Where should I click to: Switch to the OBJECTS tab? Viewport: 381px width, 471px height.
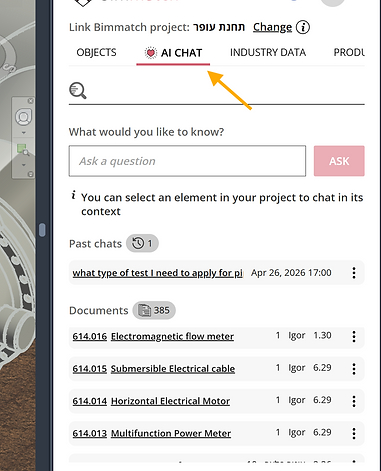tap(96, 52)
